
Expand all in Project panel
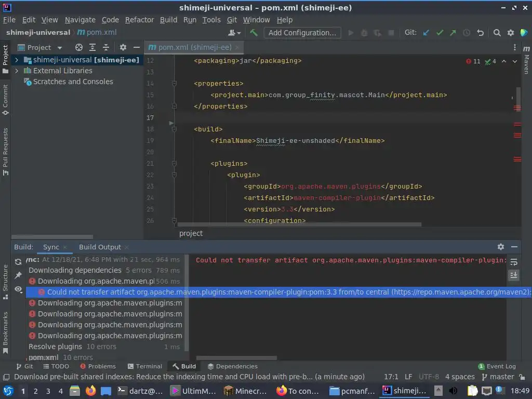[x=92, y=47]
